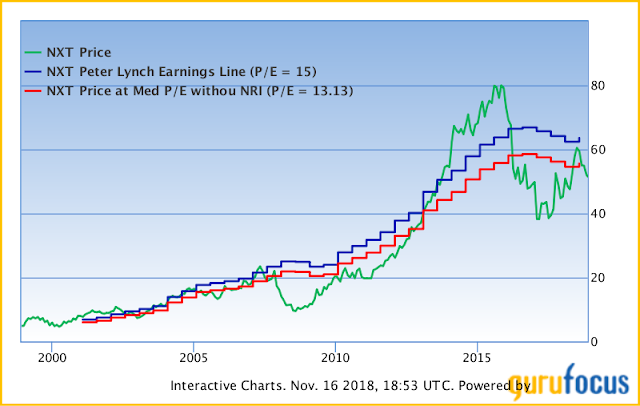Image resolution: width=640 pixels, height=406 pixels.
Task: Click the 2000 x-axis label
Action: tap(51, 358)
